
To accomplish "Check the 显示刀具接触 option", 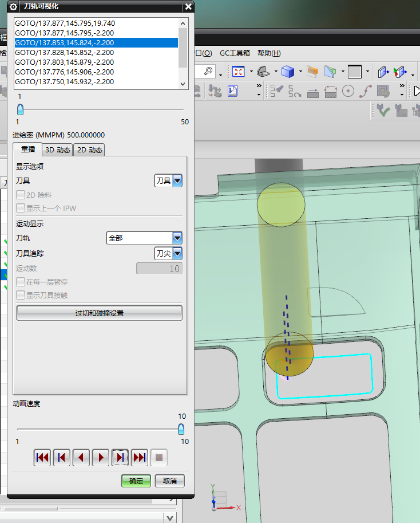I will pyautogui.click(x=21, y=295).
